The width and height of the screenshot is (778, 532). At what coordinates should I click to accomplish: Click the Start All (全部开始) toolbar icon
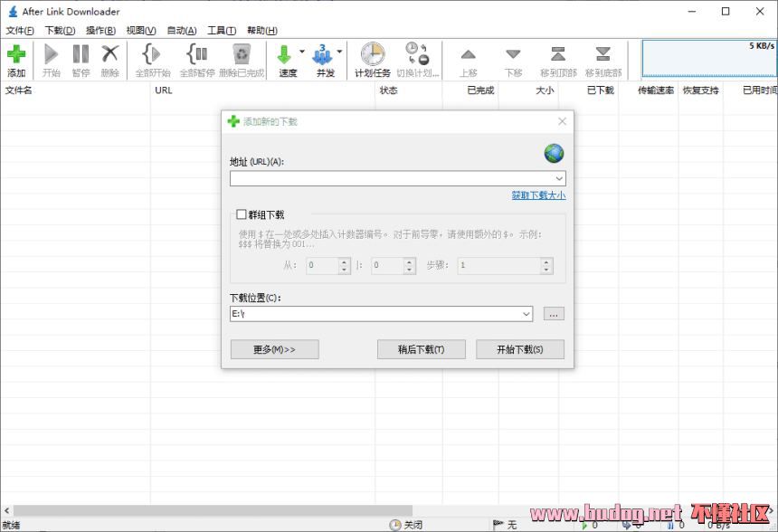[152, 55]
